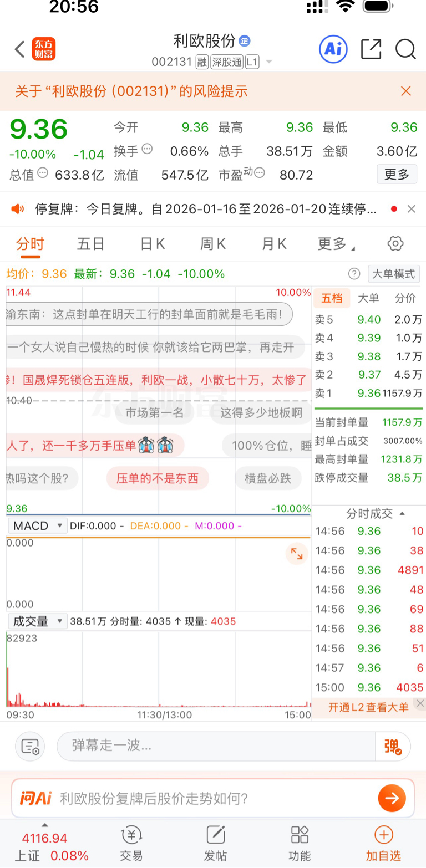Tap the fullscreen expand chart icon
The width and height of the screenshot is (426, 868).
297,553
